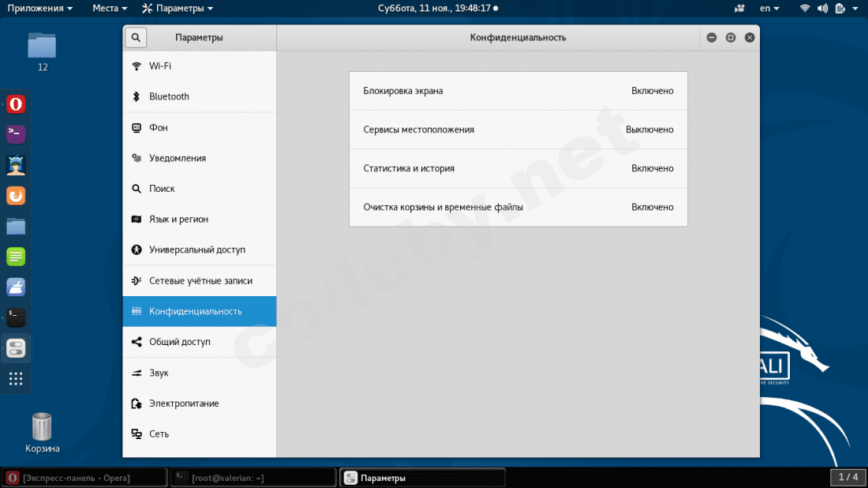Close the Settings window
The image size is (868, 488).
(750, 38)
